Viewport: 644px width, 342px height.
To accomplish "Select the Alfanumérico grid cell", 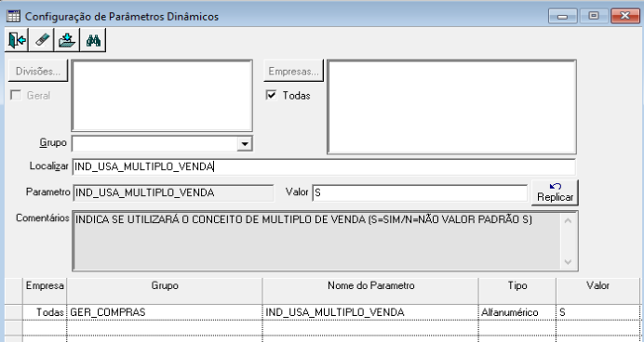I will pyautogui.click(x=517, y=312).
